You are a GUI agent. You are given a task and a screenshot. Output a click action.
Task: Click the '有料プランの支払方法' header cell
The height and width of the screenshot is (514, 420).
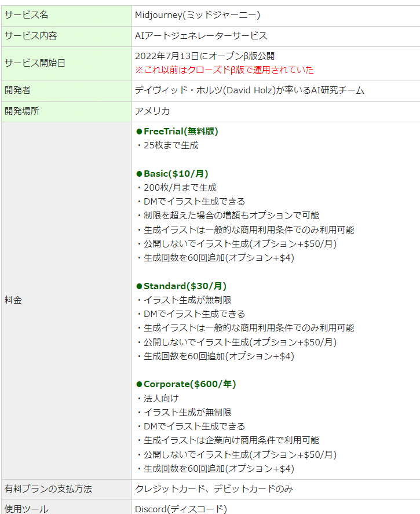point(67,490)
